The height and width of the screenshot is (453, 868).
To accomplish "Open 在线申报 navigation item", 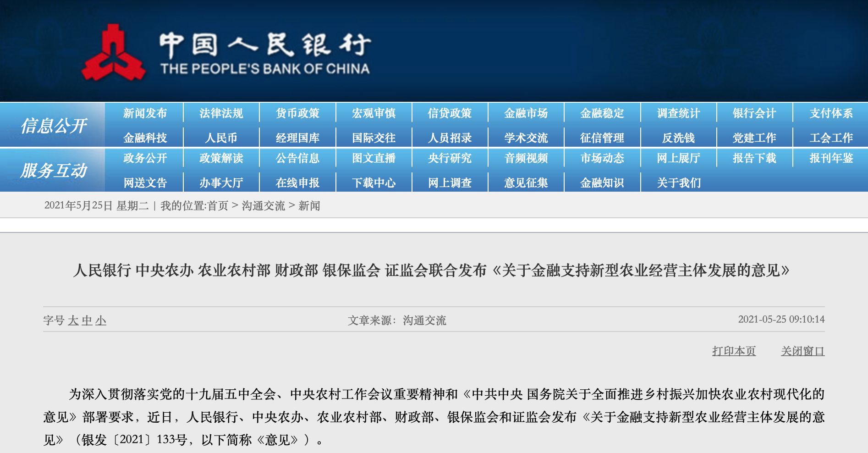I will click(x=297, y=182).
